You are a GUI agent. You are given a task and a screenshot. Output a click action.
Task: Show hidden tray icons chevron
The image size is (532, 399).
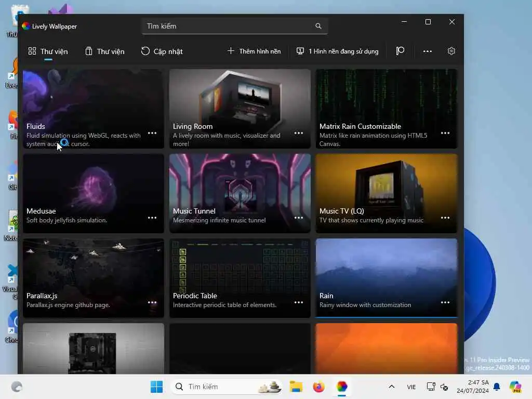point(392,387)
